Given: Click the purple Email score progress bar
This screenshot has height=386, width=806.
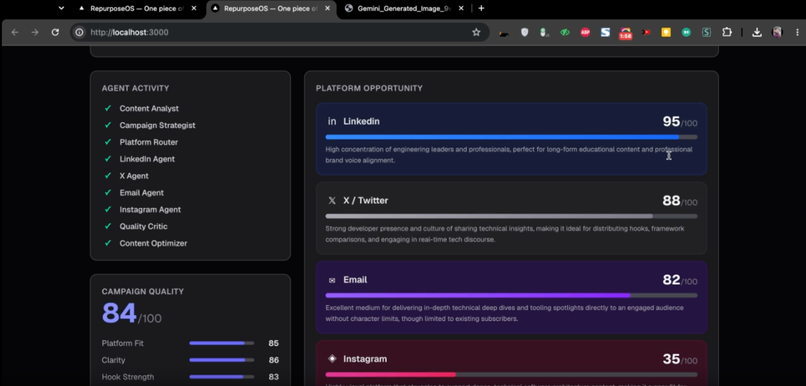Looking at the screenshot, I should pyautogui.click(x=511, y=296).
